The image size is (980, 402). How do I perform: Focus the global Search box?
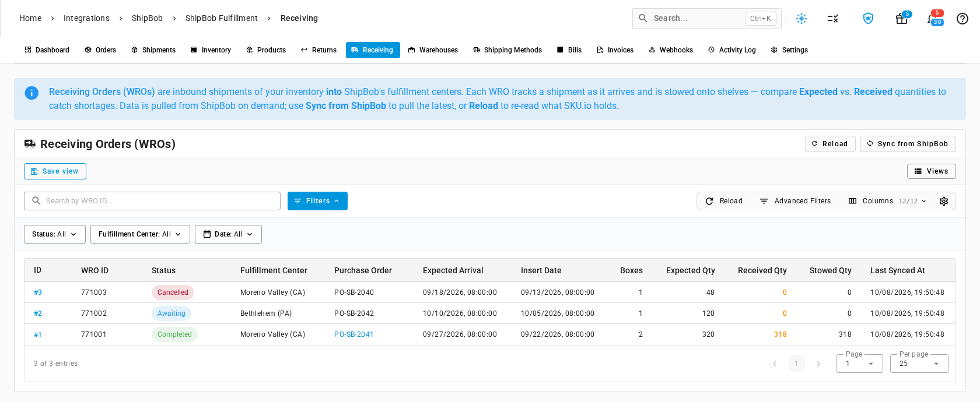pyautogui.click(x=707, y=19)
